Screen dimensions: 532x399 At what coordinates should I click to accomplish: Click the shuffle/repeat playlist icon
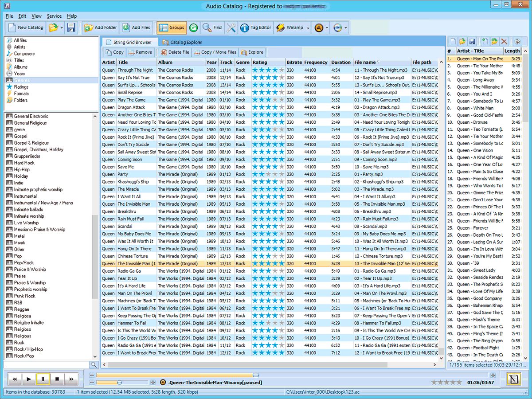pos(517,41)
